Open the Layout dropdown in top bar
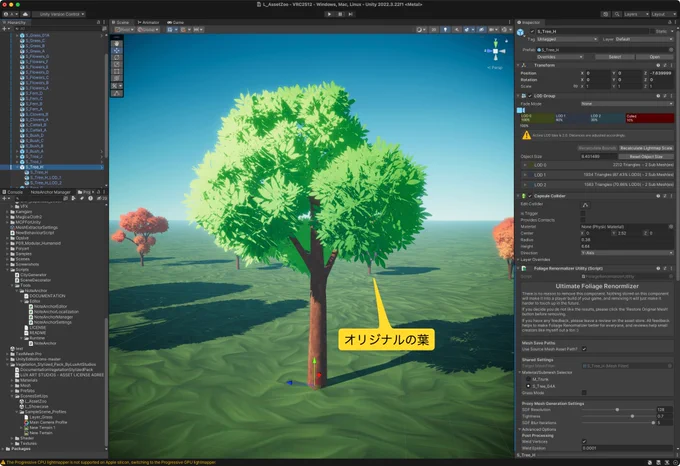This screenshot has width=680, height=466. pyautogui.click(x=664, y=14)
